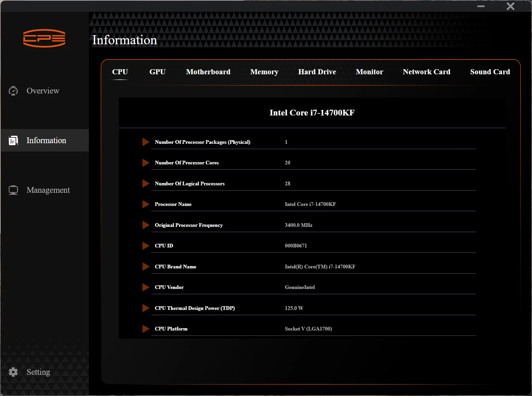Minimize the CPS window
Image resolution: width=532 pixels, height=396 pixels.
point(481,6)
